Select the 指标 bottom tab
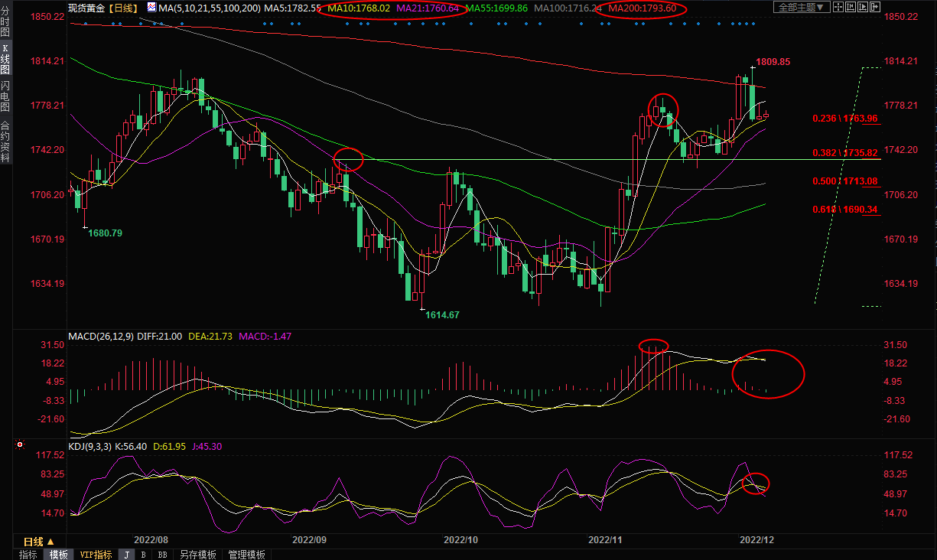Screen dimensions: 937x560 [28, 555]
